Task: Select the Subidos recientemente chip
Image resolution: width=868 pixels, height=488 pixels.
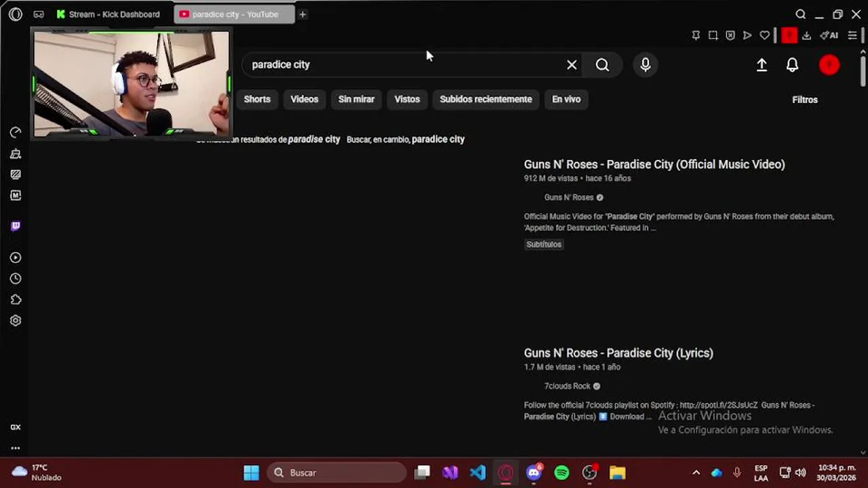Action: coord(486,99)
